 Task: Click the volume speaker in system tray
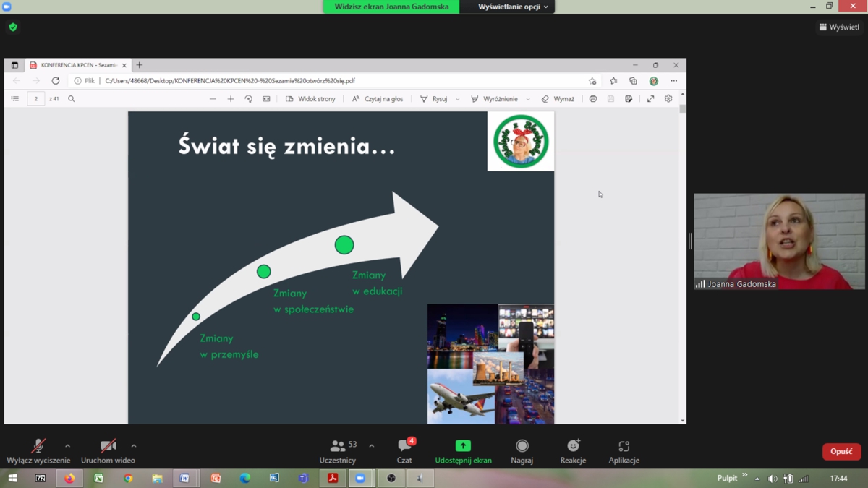pyautogui.click(x=773, y=479)
